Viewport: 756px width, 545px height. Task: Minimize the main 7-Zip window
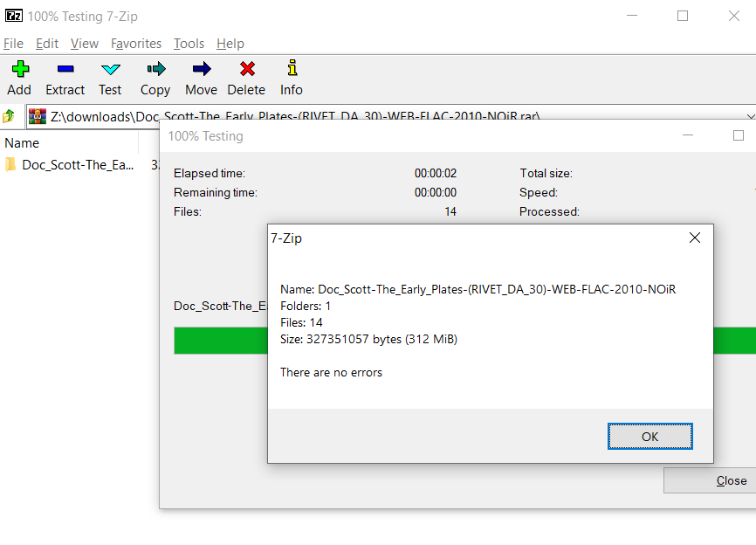coord(632,16)
